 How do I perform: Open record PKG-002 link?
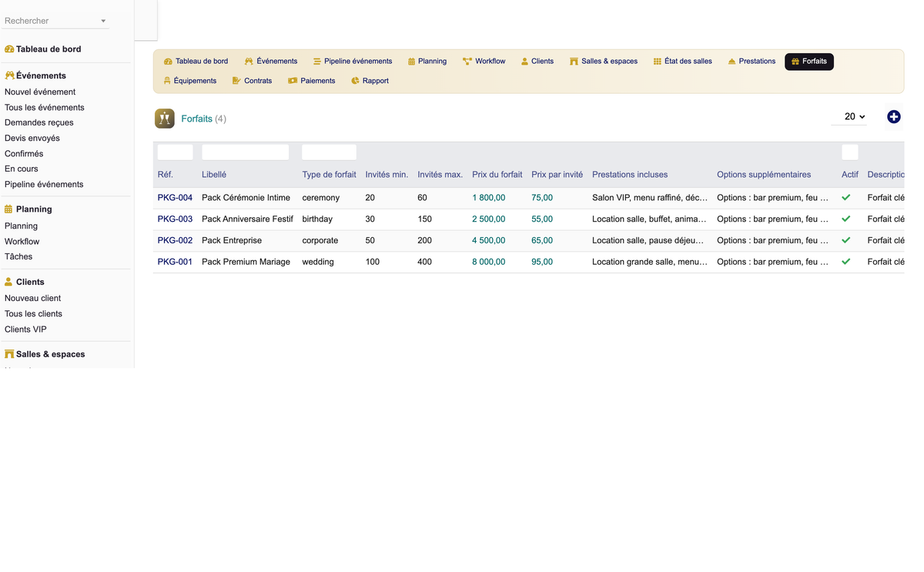pos(176,241)
